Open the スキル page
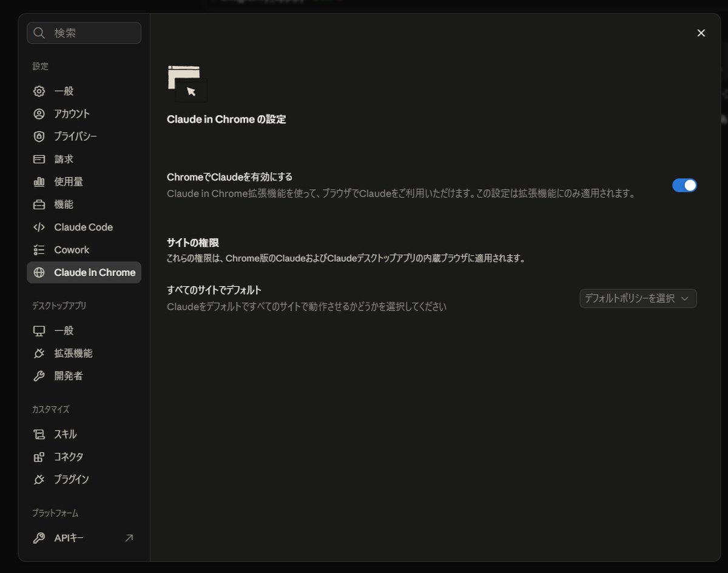728x573 pixels. 84,434
